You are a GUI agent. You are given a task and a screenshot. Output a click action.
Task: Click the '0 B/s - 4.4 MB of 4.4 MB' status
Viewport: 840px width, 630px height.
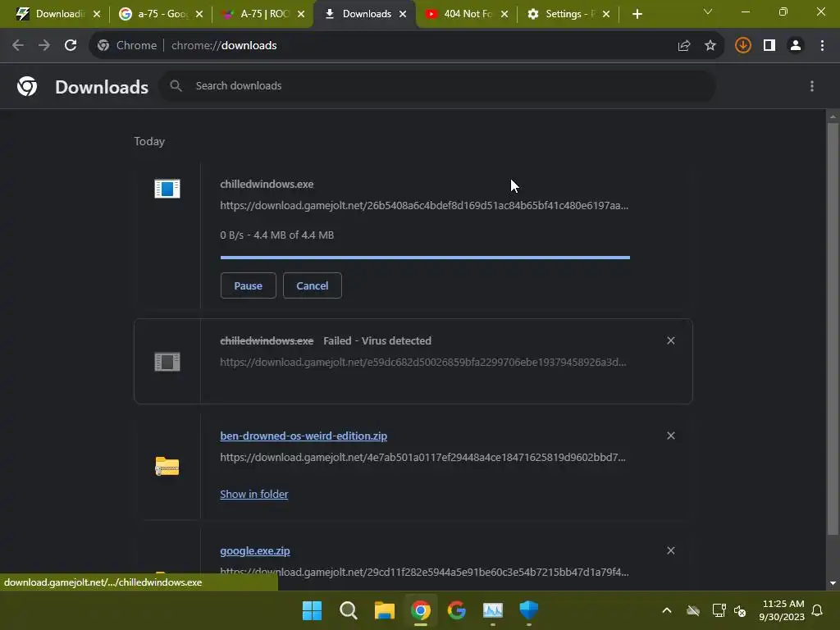pos(277,235)
